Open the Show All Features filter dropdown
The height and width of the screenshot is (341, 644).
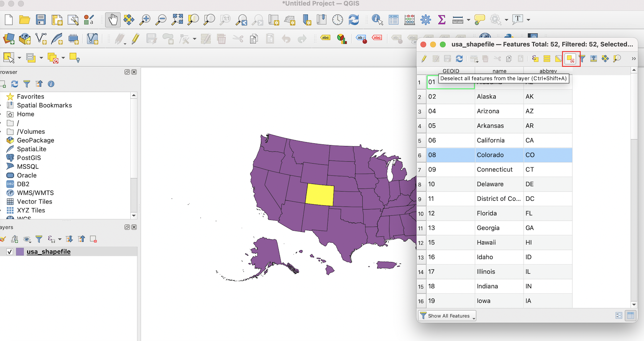point(448,316)
